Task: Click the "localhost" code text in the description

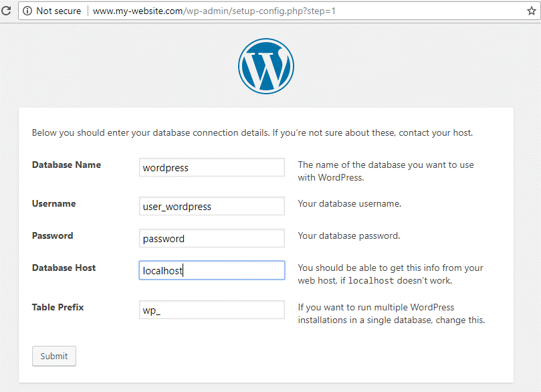Action: [371, 281]
